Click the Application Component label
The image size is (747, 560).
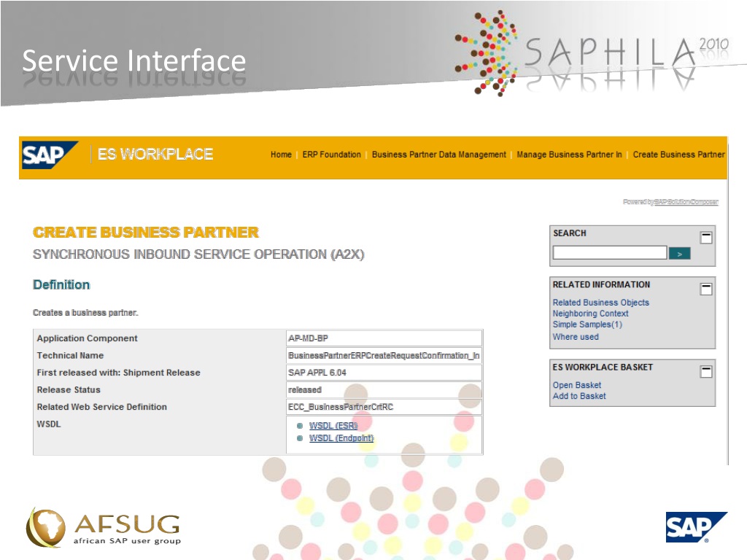pyautogui.click(x=88, y=338)
